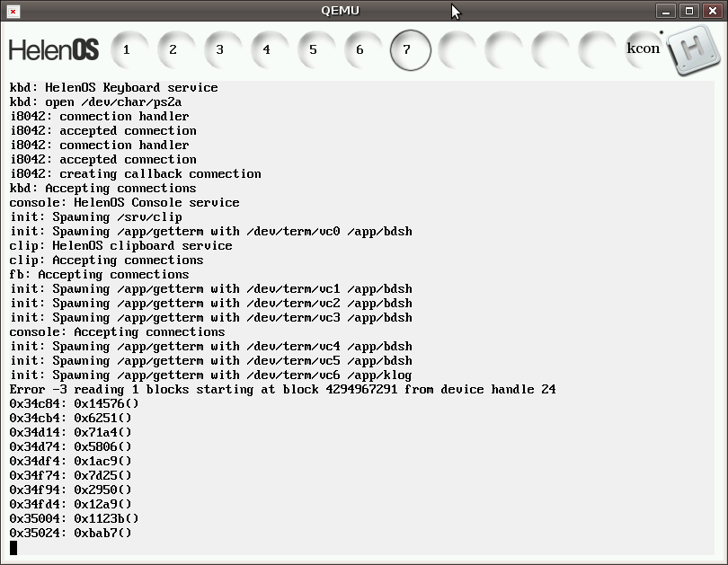Screen dimensions: 728x565
Task: Activate virtual console 6
Action: point(364,50)
